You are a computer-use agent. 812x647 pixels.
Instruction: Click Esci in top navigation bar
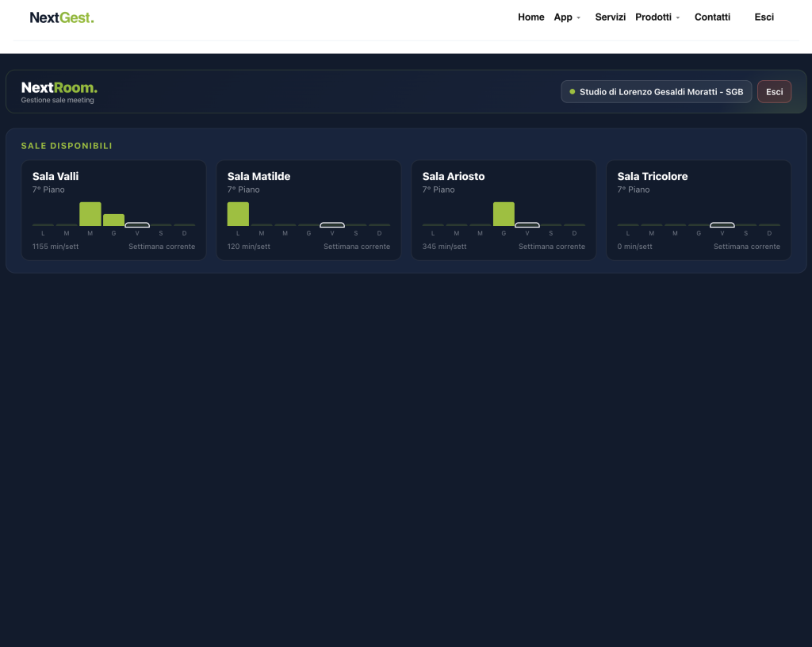(x=764, y=17)
